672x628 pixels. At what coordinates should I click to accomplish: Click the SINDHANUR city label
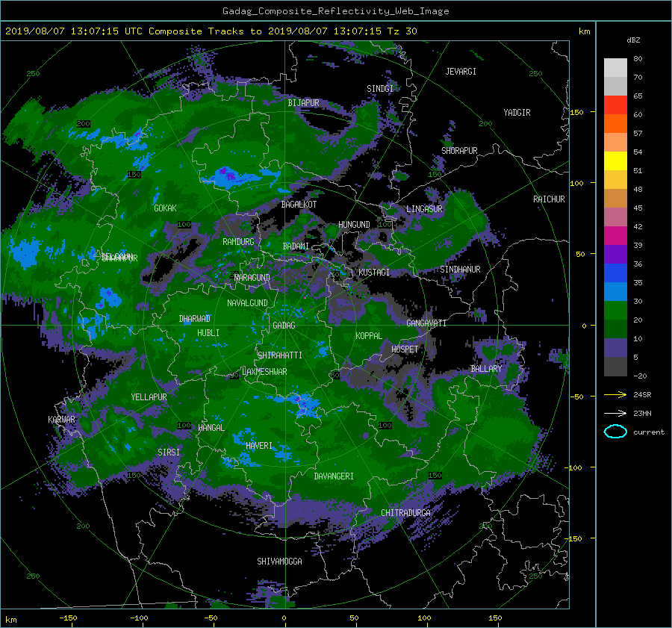460,270
